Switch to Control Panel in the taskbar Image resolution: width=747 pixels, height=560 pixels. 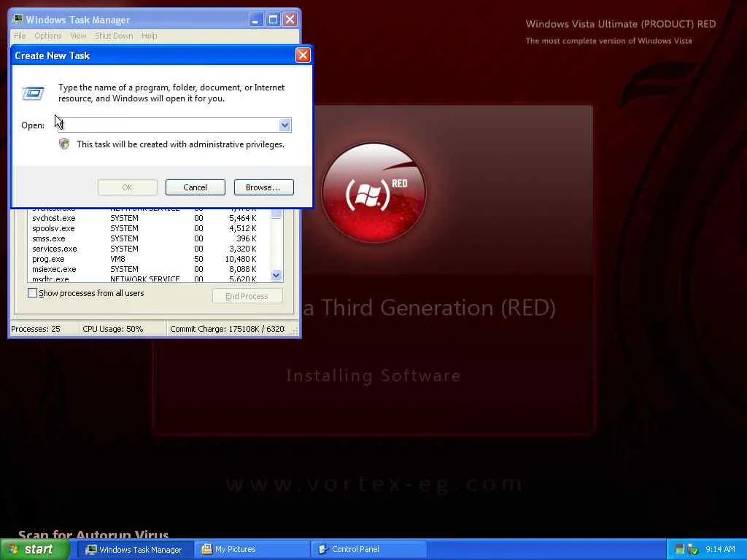tap(355, 549)
